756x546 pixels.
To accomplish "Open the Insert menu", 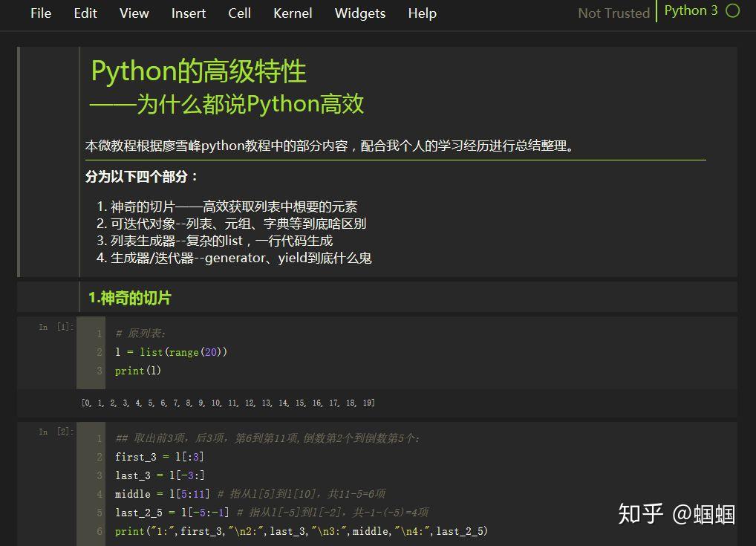I will coord(188,13).
